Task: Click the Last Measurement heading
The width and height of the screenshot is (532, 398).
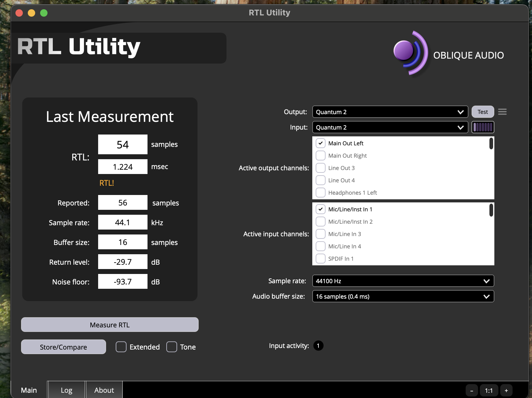Action: tap(110, 117)
